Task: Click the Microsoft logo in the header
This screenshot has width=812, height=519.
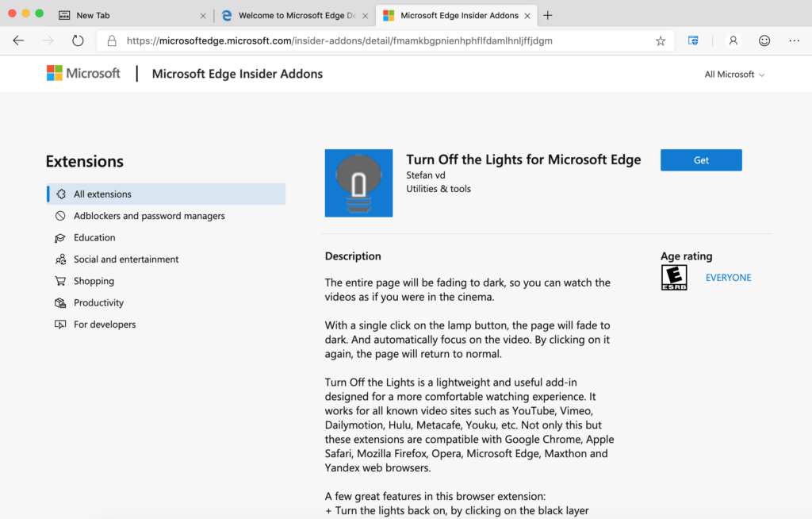Action: point(83,72)
